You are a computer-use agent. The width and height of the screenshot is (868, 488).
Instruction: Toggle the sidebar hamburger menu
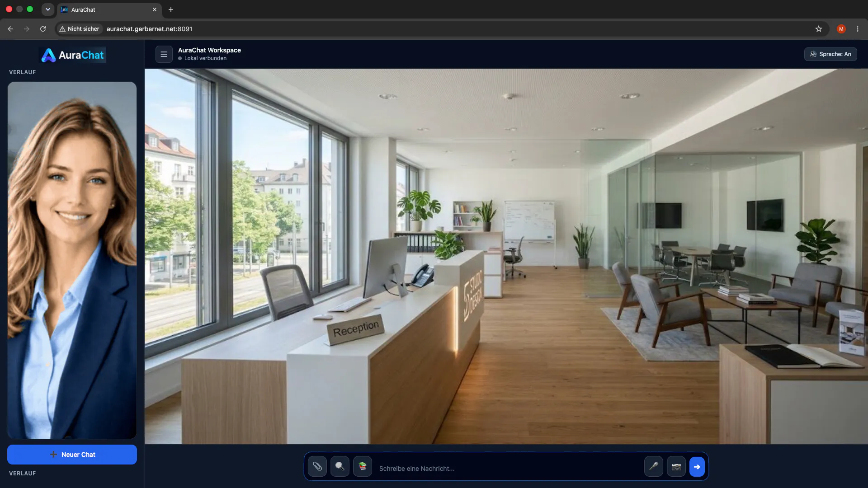point(164,54)
